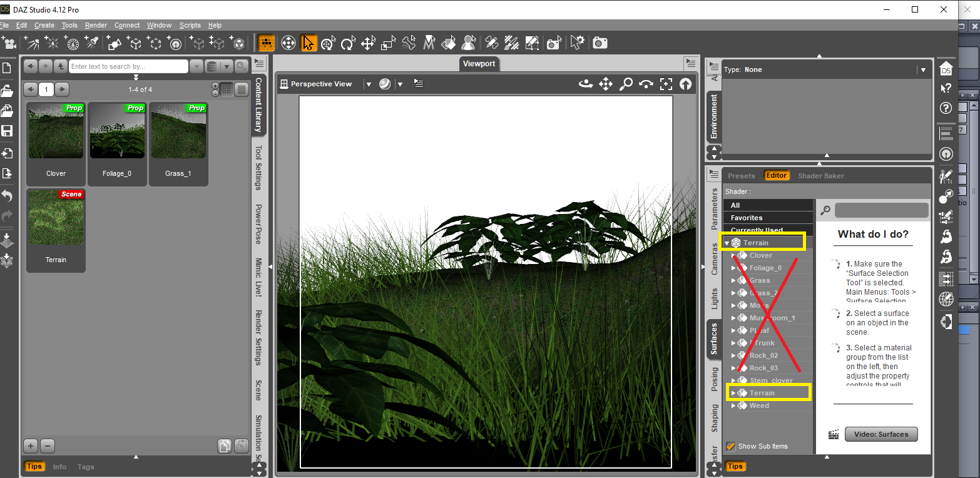Open the Render menu
This screenshot has width=980, height=478.
point(96,25)
